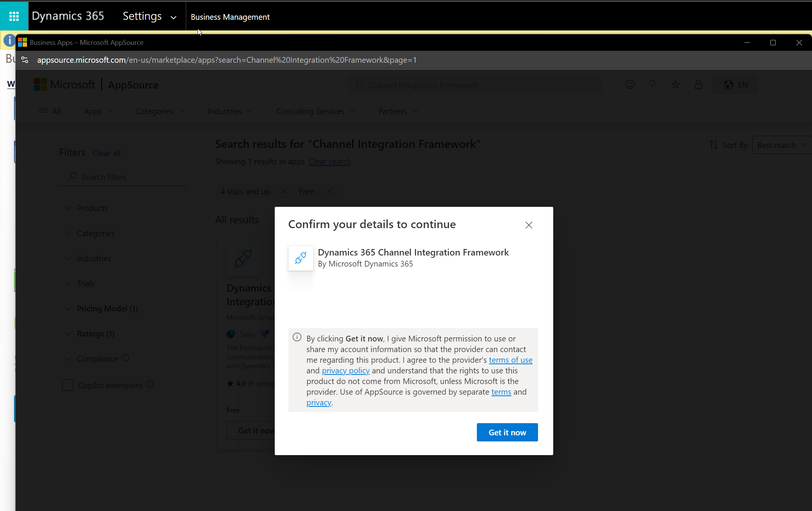Remove the 4 stars and up filter
812x511 pixels.
tap(283, 191)
